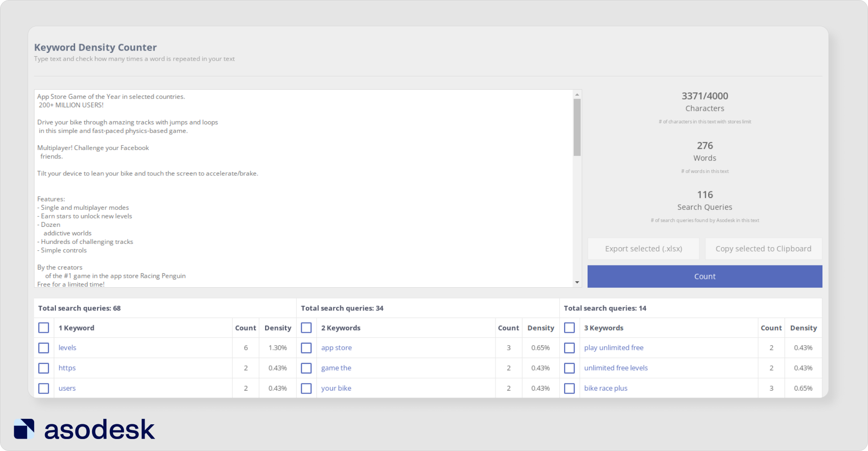
Task: Click Copy selected to Clipboard
Action: [x=763, y=249]
